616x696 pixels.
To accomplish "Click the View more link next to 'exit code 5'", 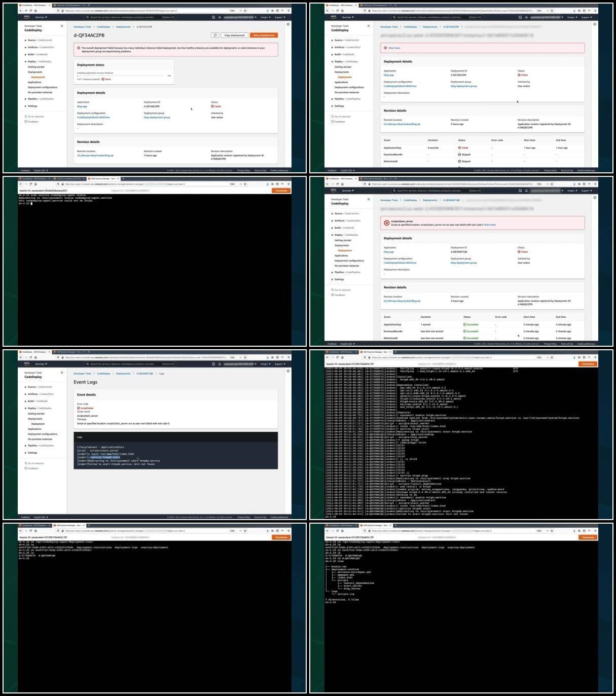I will point(490,225).
